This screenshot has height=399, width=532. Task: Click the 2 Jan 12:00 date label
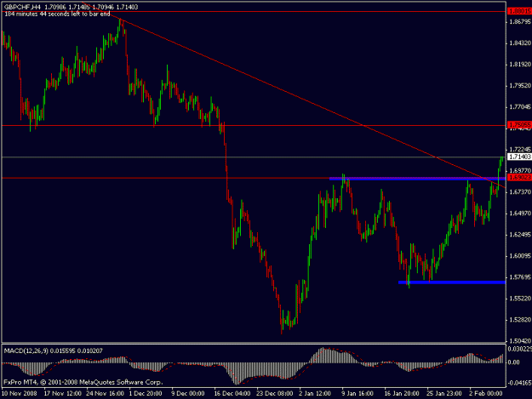pos(315,394)
